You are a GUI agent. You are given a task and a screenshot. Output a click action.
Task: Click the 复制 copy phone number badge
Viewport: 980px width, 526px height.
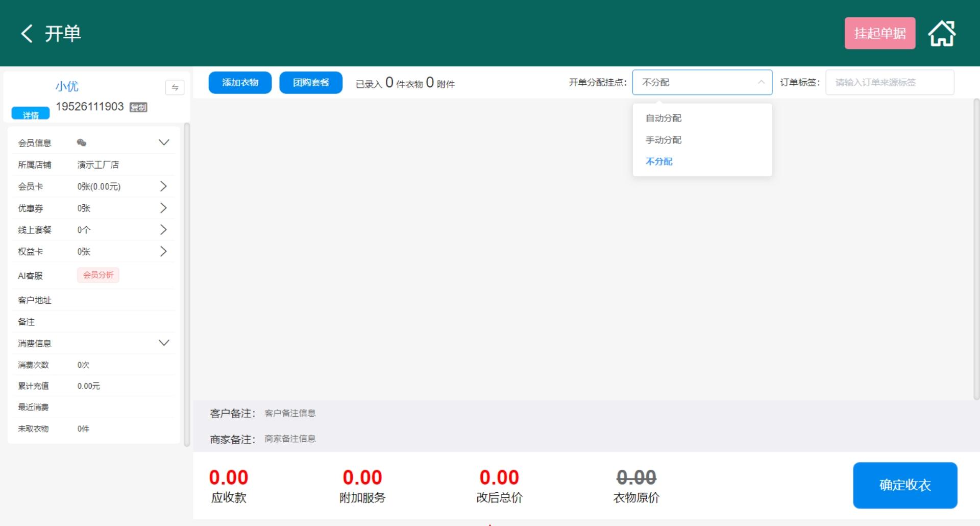click(138, 107)
